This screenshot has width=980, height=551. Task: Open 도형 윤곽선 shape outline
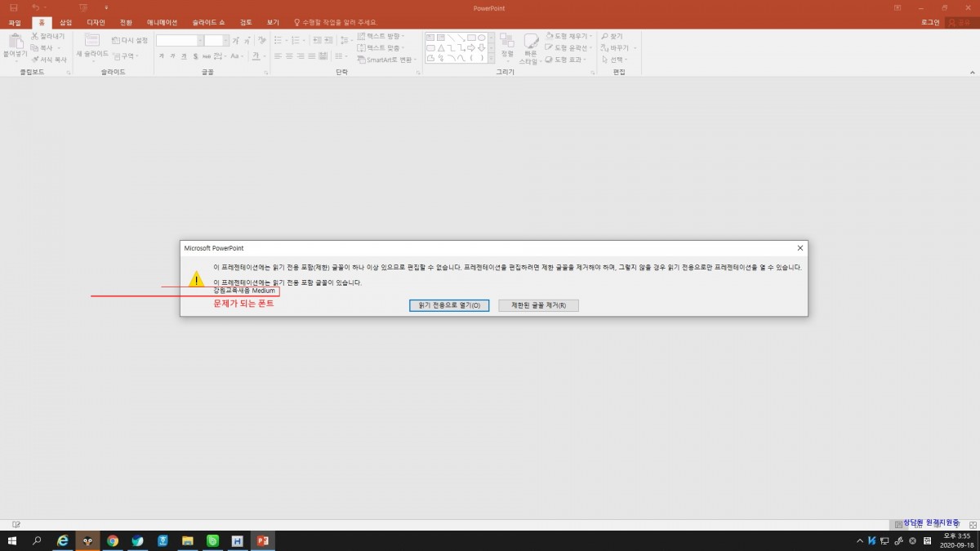point(568,47)
